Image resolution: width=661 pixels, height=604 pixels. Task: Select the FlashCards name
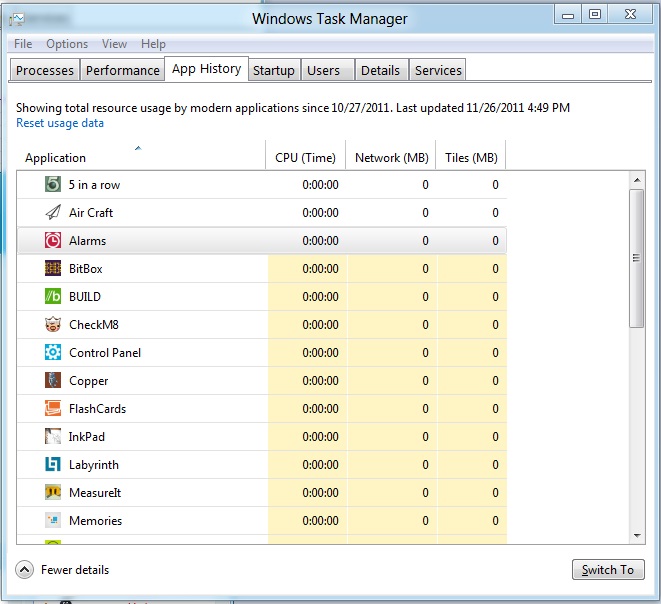(x=97, y=409)
